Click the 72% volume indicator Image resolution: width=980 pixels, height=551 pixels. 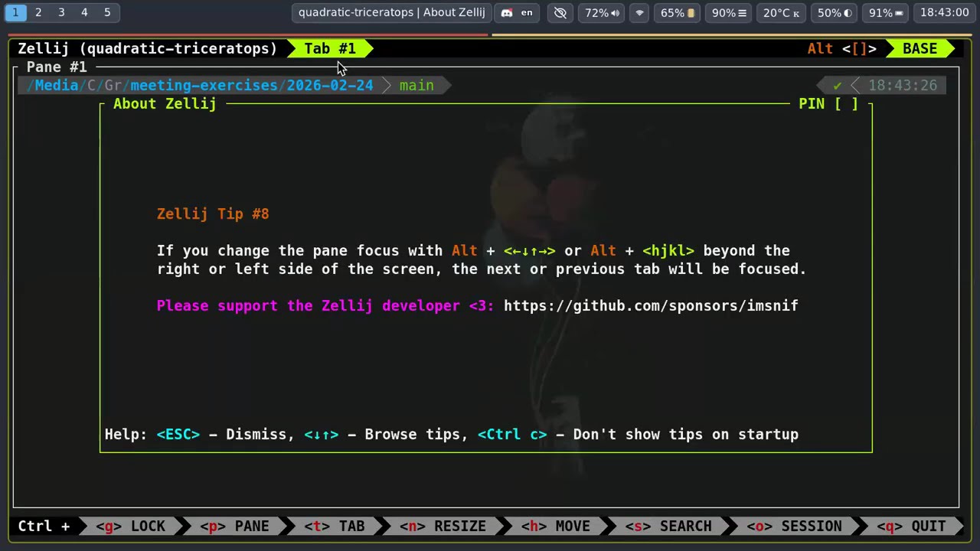pyautogui.click(x=603, y=12)
